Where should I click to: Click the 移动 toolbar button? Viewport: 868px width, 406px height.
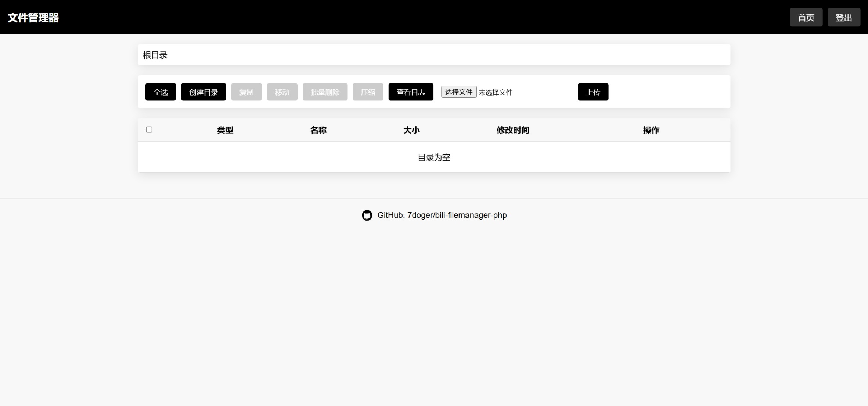click(282, 92)
